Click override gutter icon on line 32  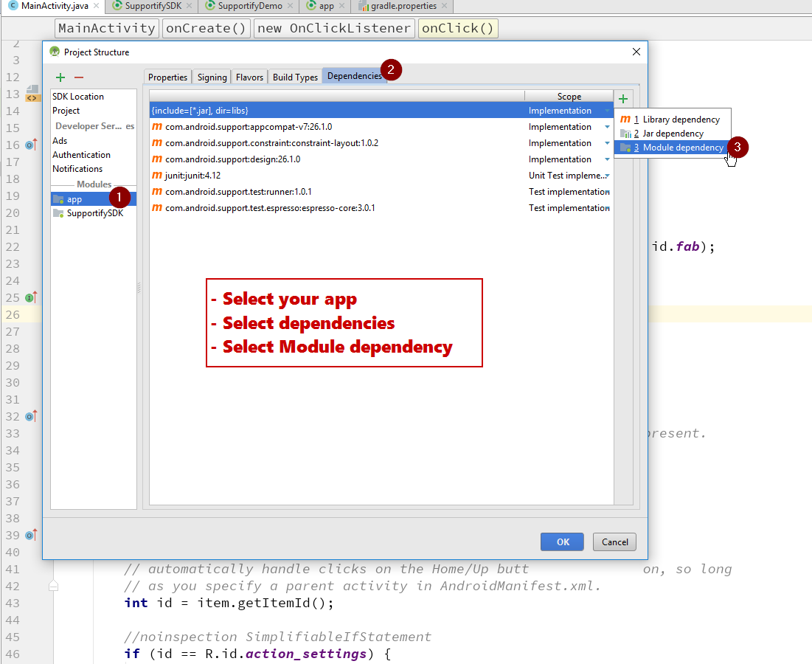(x=31, y=416)
